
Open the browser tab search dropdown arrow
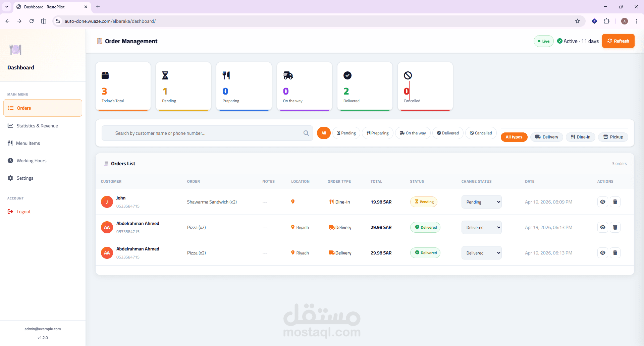(x=7, y=7)
